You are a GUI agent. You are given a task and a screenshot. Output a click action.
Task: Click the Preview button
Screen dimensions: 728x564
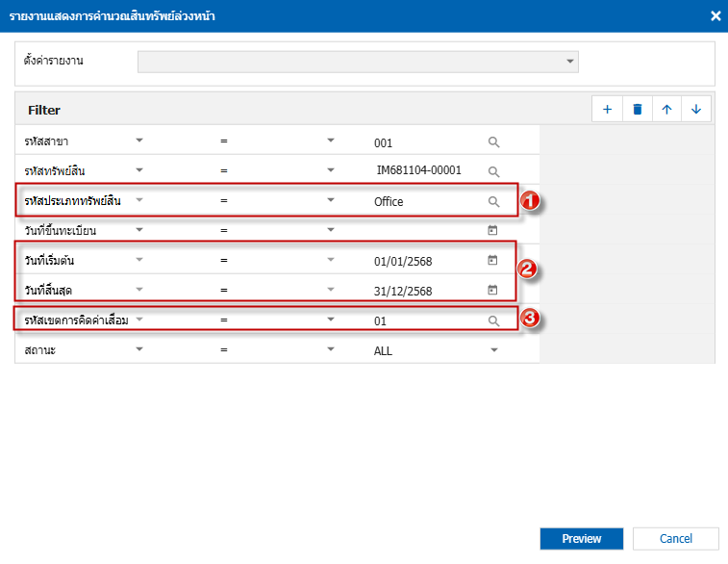coord(581,539)
